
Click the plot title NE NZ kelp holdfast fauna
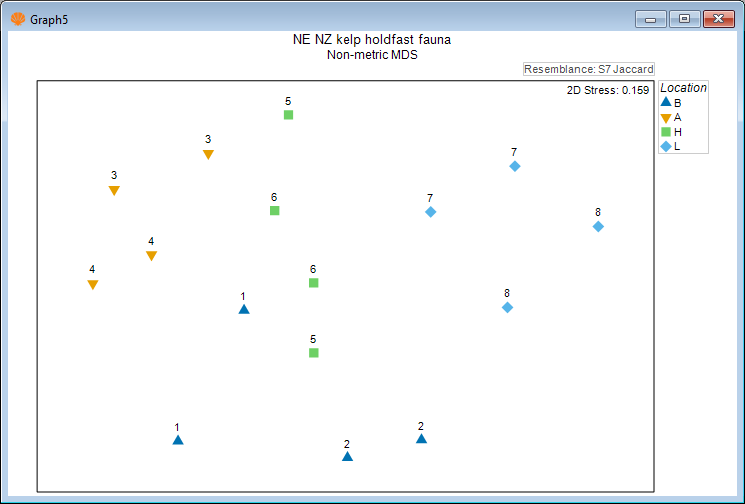(372, 40)
